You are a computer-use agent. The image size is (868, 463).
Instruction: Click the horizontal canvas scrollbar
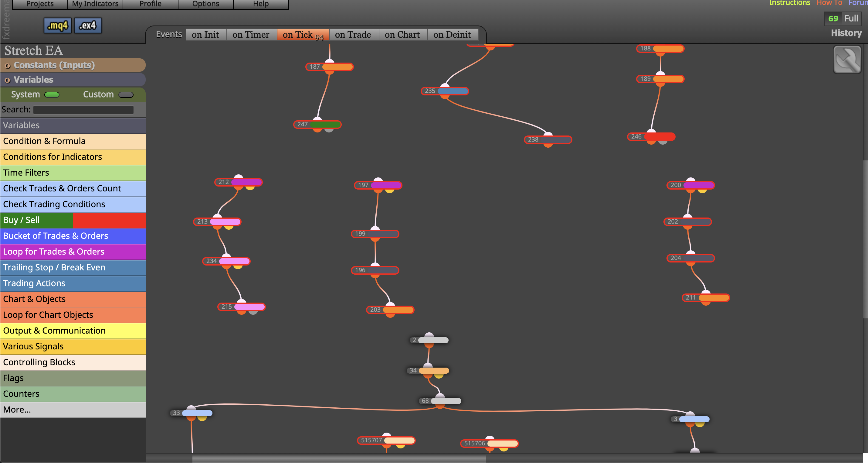point(339,458)
